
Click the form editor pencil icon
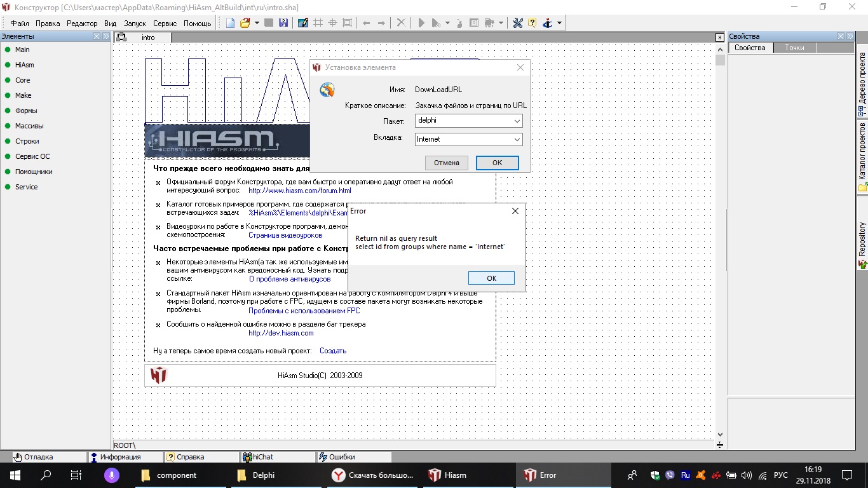coord(303,23)
